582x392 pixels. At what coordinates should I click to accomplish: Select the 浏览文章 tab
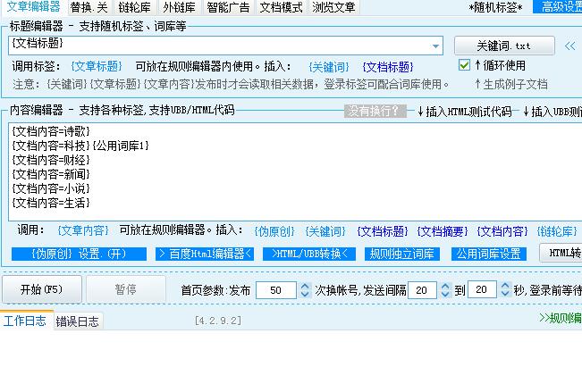pos(332,7)
